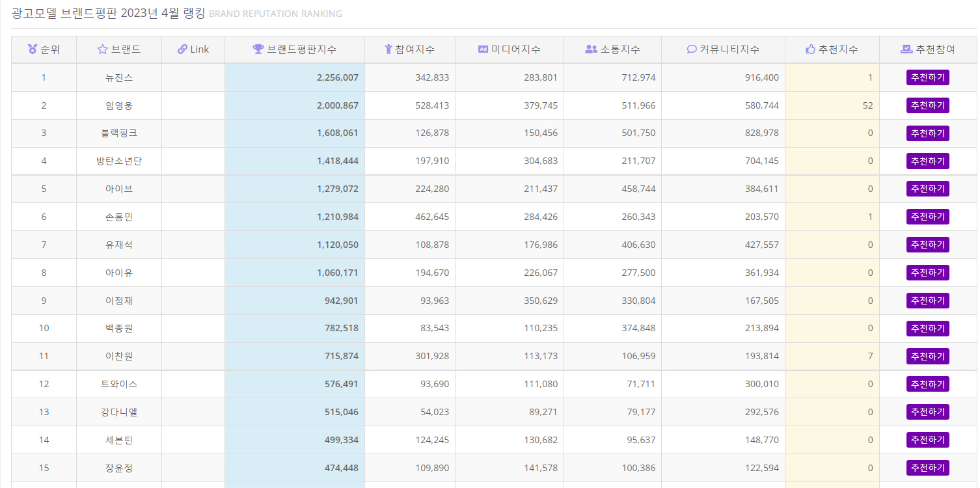The width and height of the screenshot is (980, 488).
Task: Click the chain link icon in Link header
Action: (x=182, y=49)
